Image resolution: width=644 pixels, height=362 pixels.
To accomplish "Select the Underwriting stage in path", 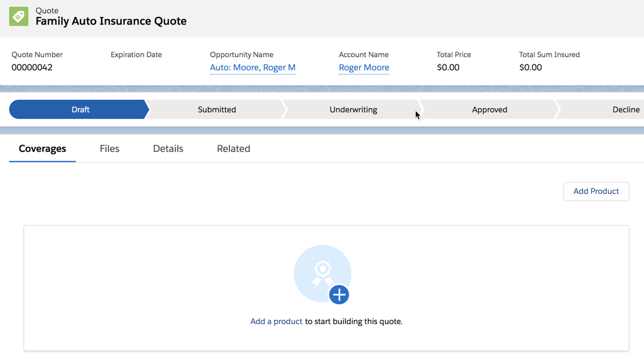I will 353,110.
